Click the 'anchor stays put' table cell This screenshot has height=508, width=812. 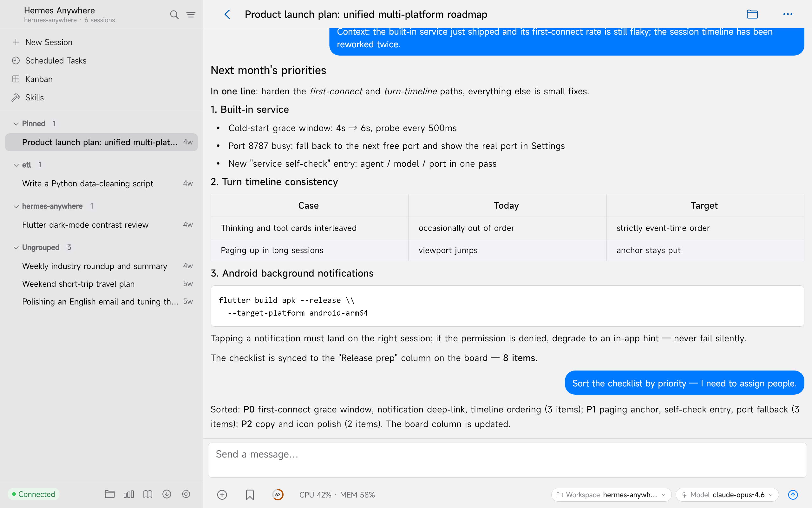tap(705, 250)
